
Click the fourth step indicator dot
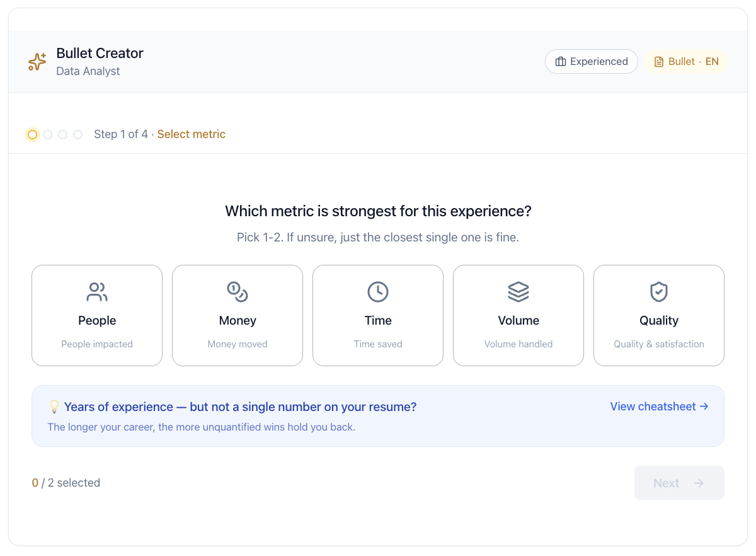[78, 134]
